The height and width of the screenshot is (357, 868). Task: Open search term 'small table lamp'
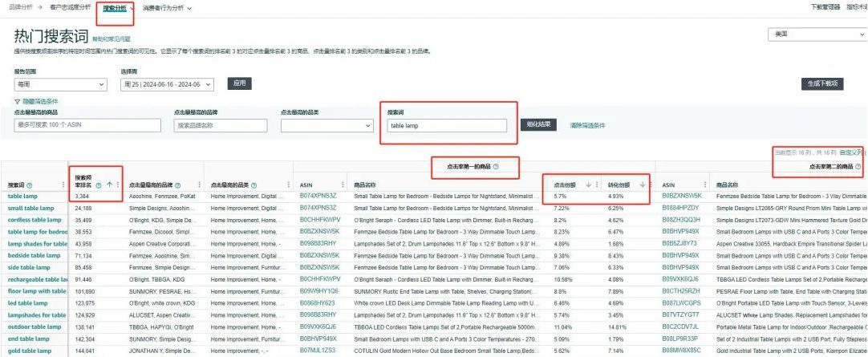[x=31, y=208]
